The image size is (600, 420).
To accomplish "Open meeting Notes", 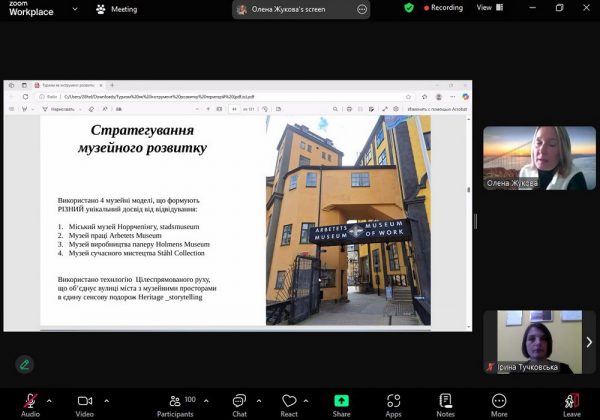I will [x=445, y=401].
